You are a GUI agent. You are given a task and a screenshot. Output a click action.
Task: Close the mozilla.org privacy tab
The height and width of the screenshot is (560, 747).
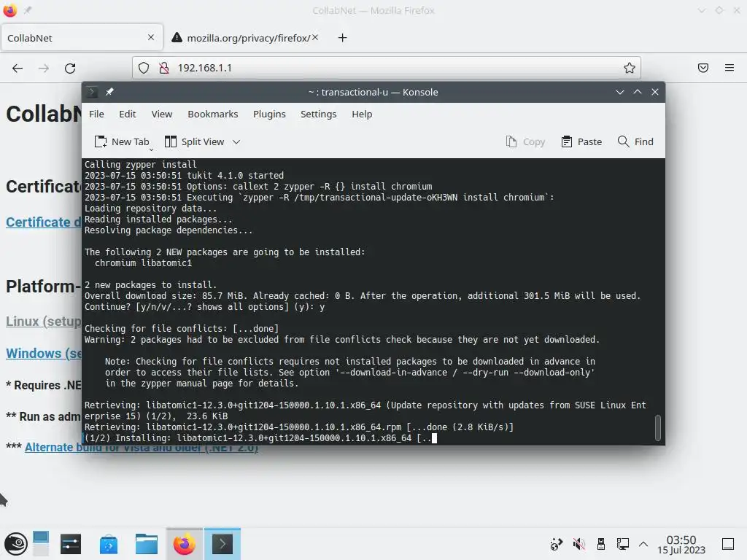point(315,37)
